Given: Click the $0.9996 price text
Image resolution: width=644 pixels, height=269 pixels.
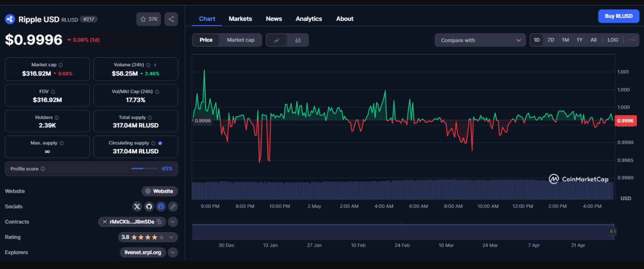Looking at the screenshot, I should 34,40.
